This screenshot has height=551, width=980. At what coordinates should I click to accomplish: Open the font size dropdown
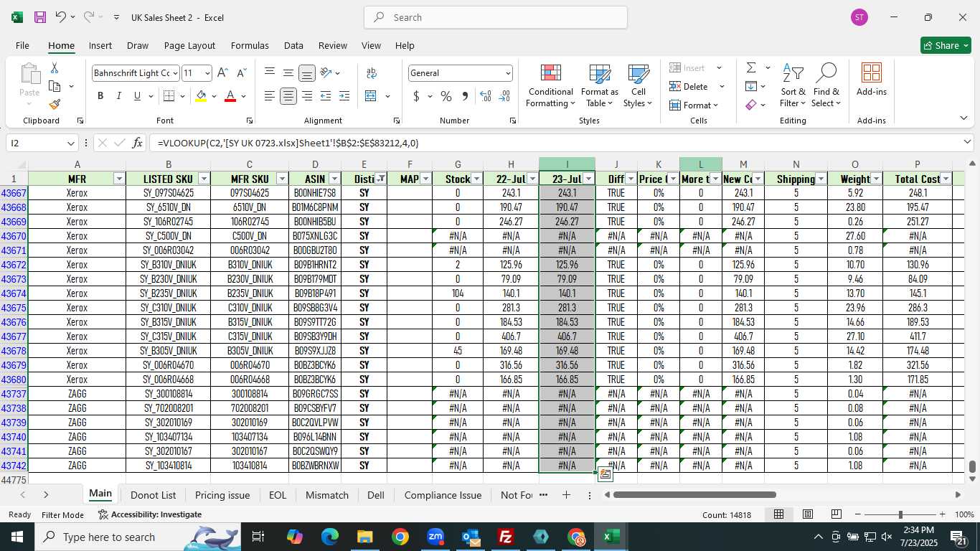[x=207, y=73]
